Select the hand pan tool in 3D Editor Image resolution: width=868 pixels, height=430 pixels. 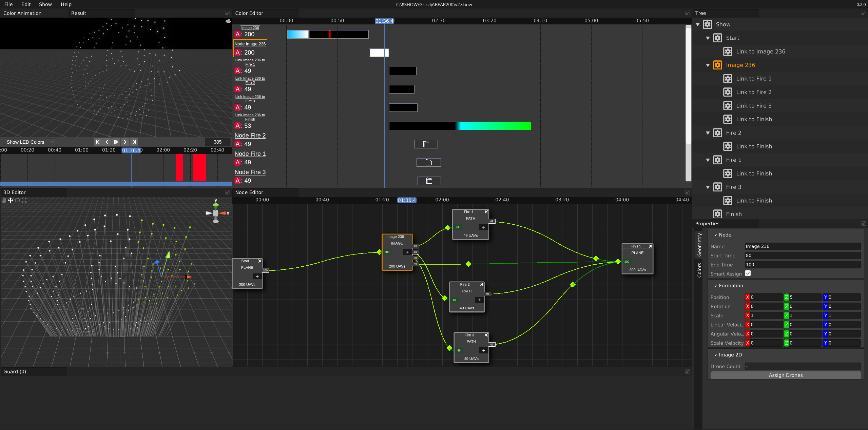[x=4, y=200]
